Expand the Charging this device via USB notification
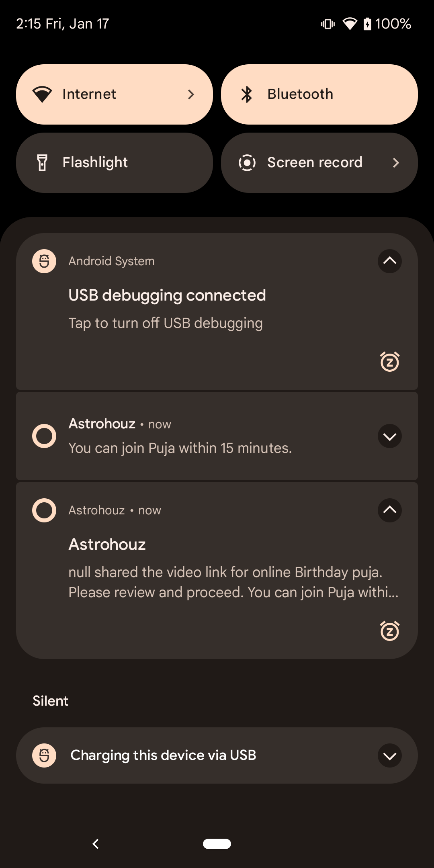434x868 pixels. (389, 755)
